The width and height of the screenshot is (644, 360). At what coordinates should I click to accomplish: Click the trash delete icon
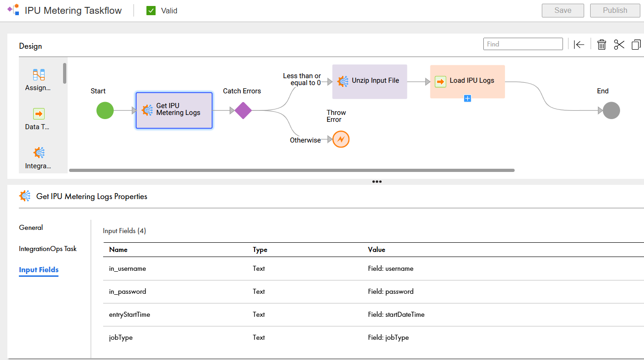602,44
